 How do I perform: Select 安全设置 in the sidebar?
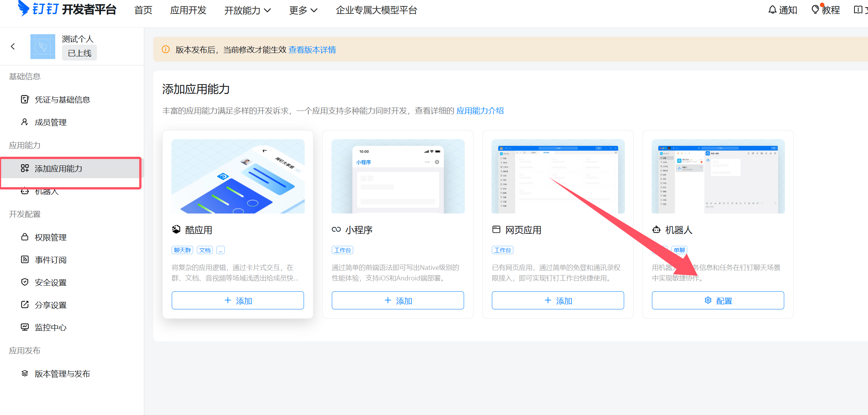click(50, 282)
